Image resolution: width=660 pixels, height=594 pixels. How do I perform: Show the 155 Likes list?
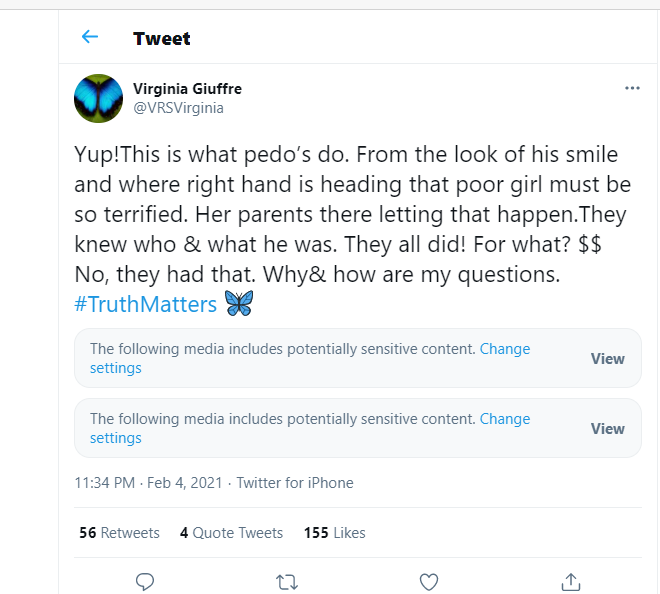point(335,533)
